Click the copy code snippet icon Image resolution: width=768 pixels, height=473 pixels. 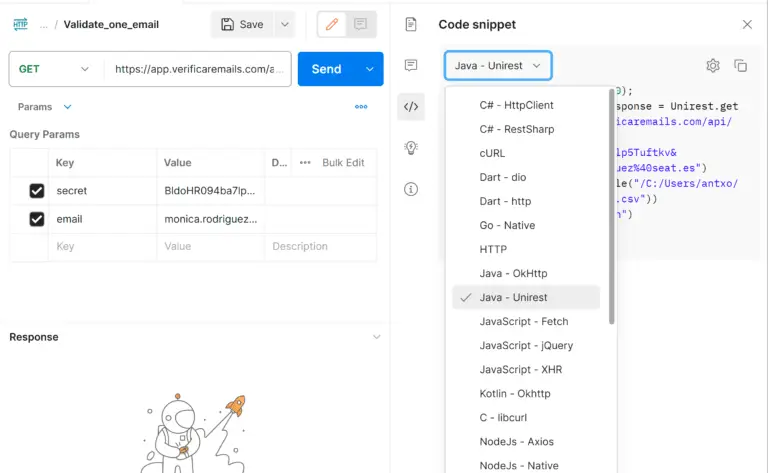pyautogui.click(x=740, y=66)
